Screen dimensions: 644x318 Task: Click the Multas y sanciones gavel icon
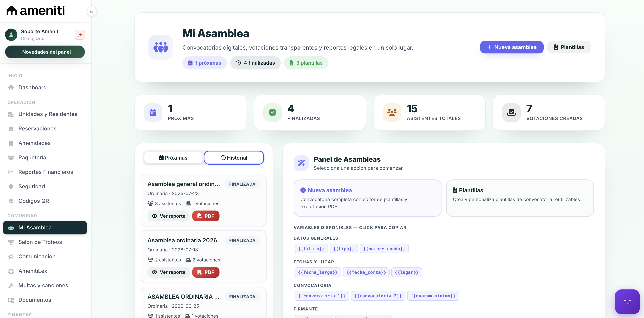tap(11, 285)
